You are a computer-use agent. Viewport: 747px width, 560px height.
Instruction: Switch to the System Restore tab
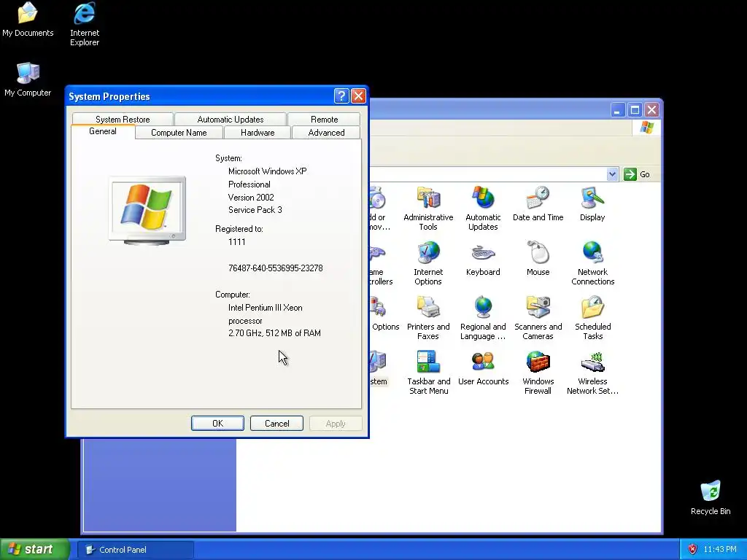[x=123, y=119]
